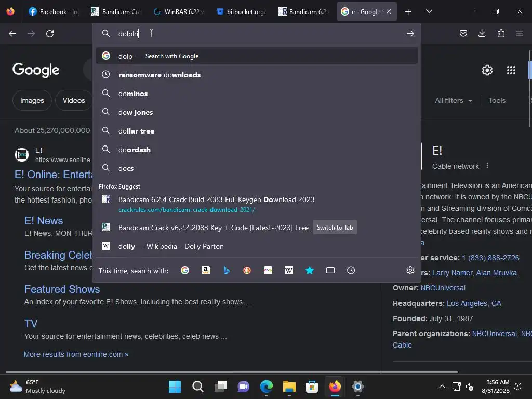Reload the current page
This screenshot has width=532, height=399.
coord(50,34)
